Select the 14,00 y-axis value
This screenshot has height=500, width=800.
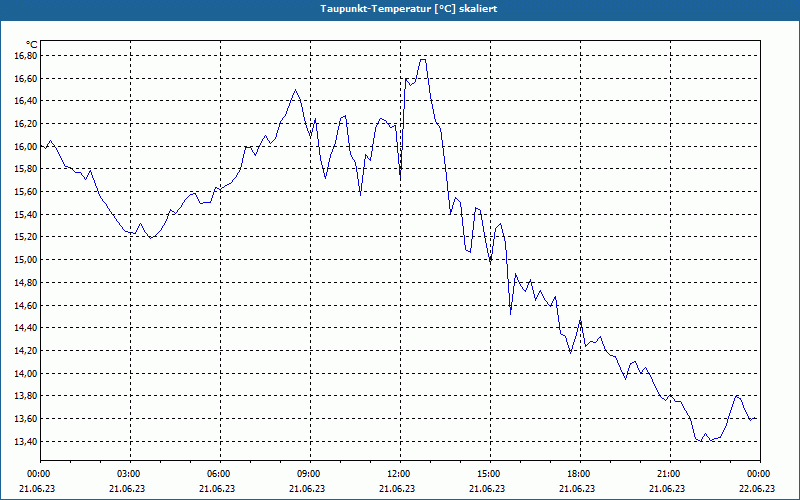[25, 373]
